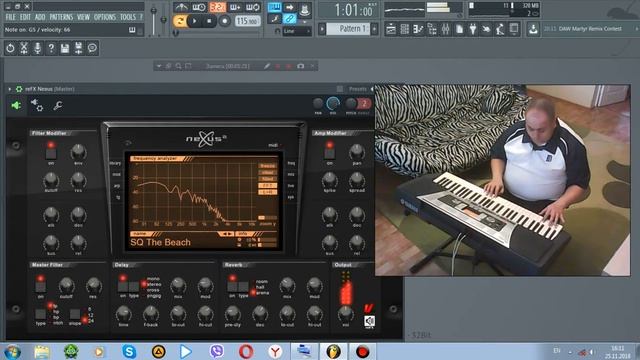Click the play button in transport
Viewport: 640px width, 360px height.
coord(195,21)
